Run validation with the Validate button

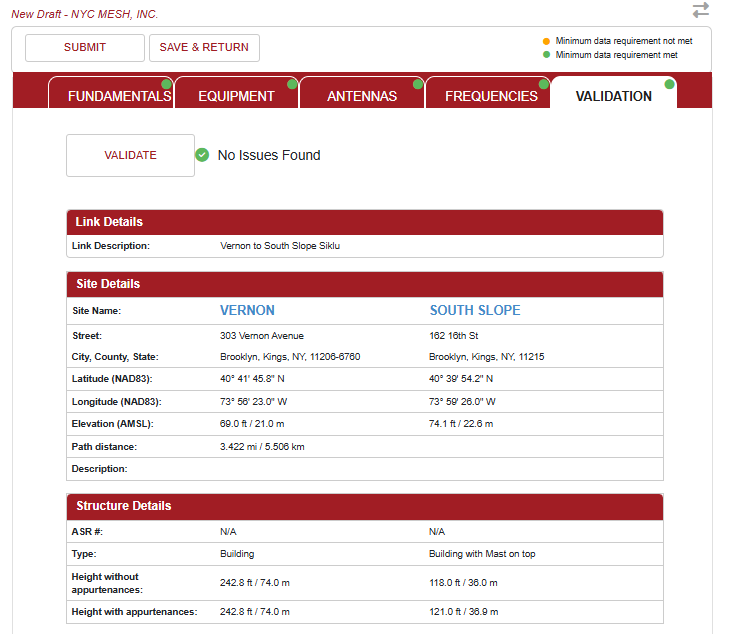pyautogui.click(x=130, y=155)
